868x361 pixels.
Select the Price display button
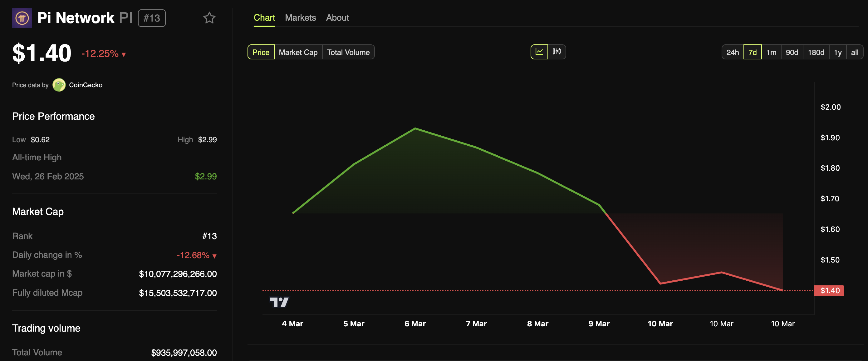(x=260, y=52)
